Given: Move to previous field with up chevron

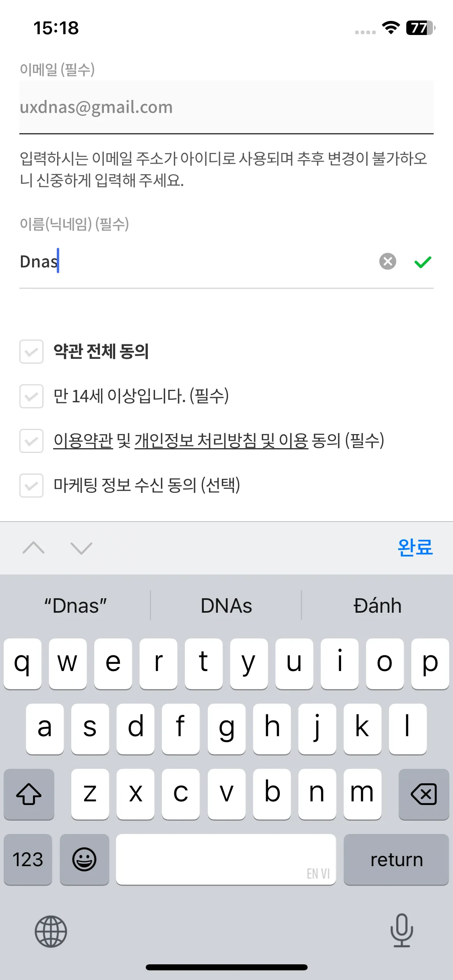Looking at the screenshot, I should (x=34, y=548).
